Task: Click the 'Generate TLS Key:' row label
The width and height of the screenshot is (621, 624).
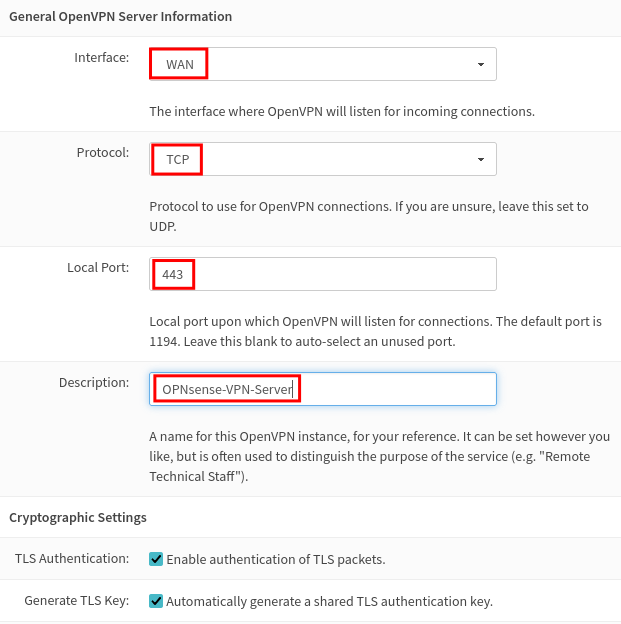Action: click(x=77, y=601)
